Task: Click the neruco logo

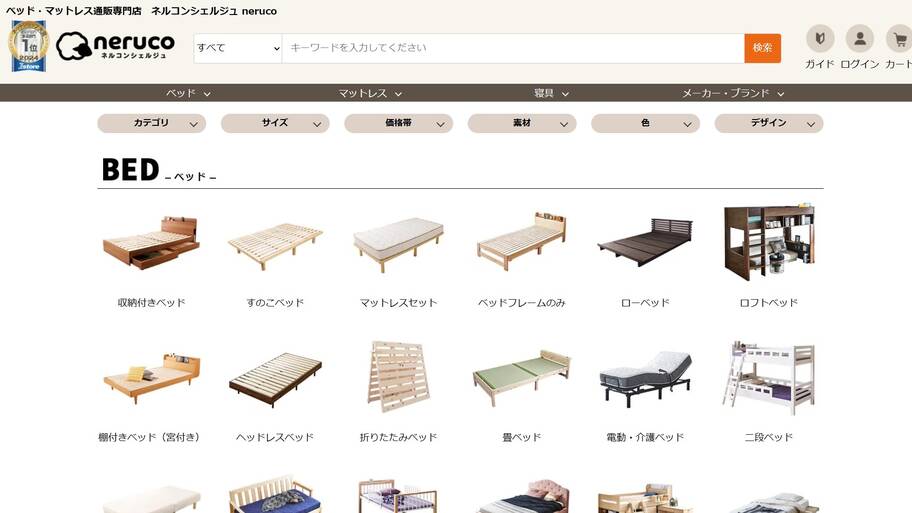Action: 116,46
